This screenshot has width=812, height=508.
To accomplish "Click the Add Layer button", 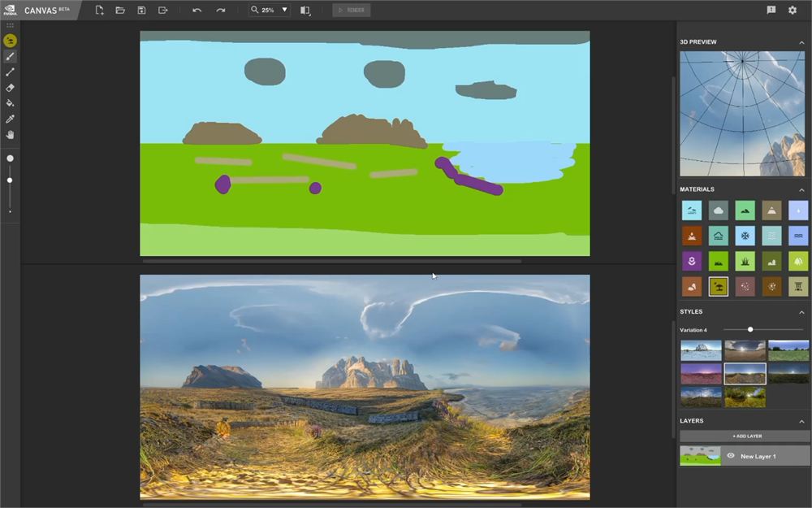I will [744, 436].
